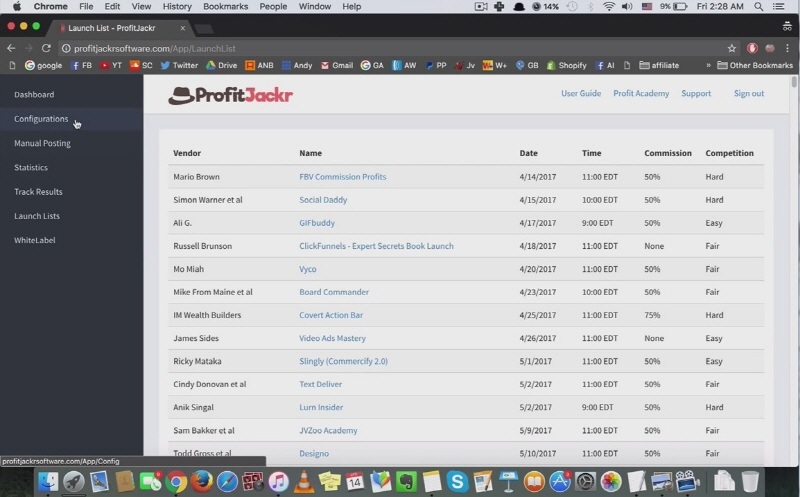Open Safari from the dock
Image resolution: width=800 pixels, height=497 pixels.
pos(227,481)
